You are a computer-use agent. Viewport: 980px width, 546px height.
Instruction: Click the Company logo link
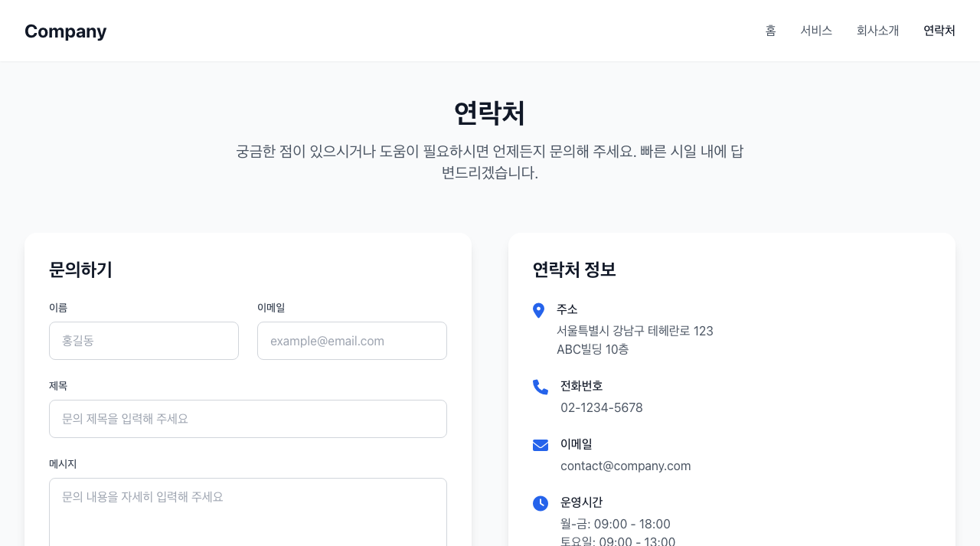pyautogui.click(x=66, y=31)
